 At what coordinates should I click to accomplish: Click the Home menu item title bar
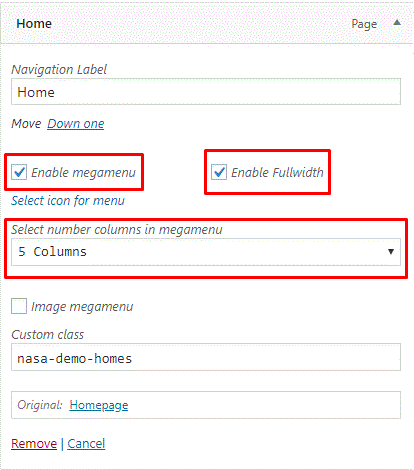tap(207, 23)
